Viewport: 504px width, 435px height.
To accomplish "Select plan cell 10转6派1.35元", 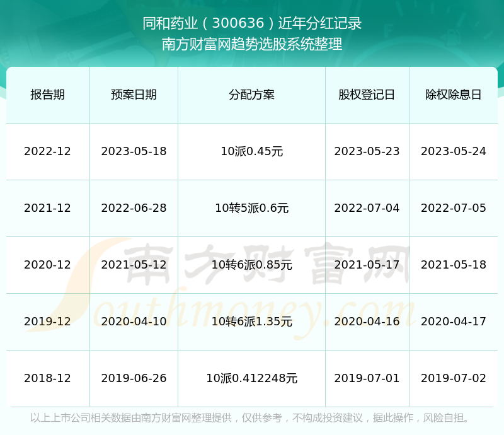I will point(251,321).
